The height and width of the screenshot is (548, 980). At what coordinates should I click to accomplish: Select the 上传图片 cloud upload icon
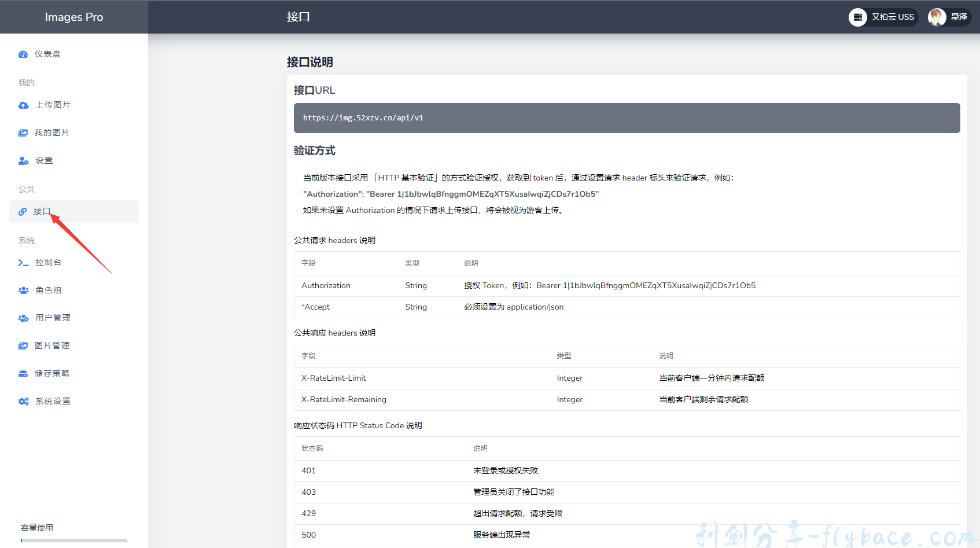point(23,105)
